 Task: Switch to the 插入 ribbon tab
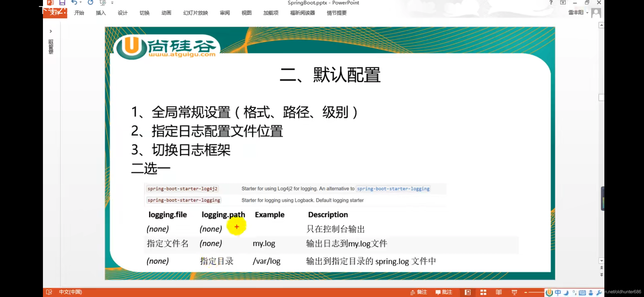[100, 13]
